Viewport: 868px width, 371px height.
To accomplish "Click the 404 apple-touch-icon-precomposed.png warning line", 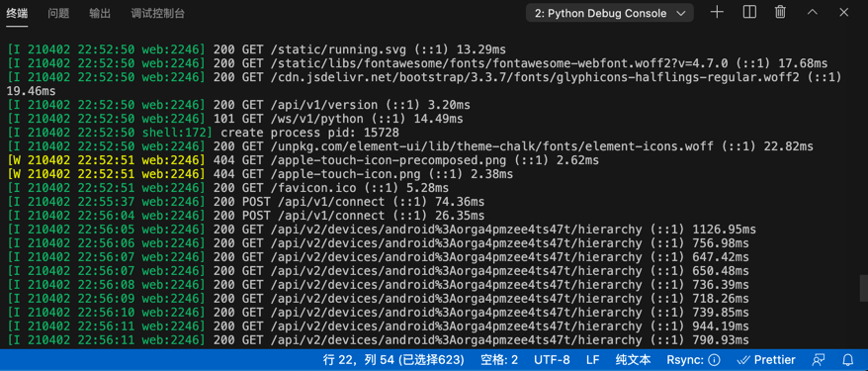I will [303, 160].
